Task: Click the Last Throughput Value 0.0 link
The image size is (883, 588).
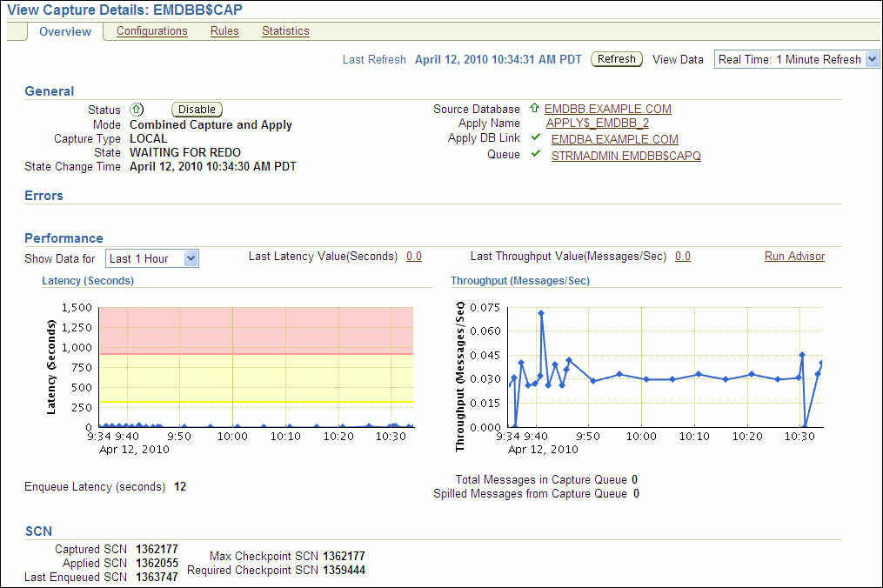Action: [x=683, y=257]
